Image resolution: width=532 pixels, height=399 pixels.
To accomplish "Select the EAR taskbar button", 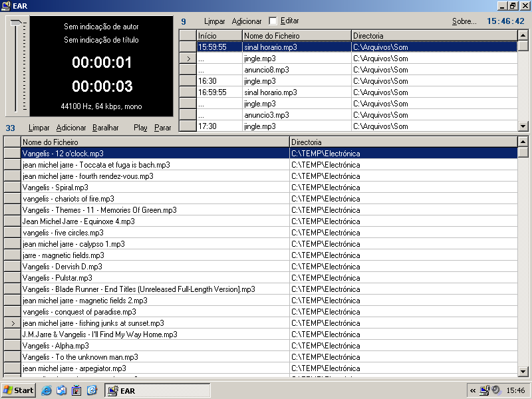I will 158,390.
